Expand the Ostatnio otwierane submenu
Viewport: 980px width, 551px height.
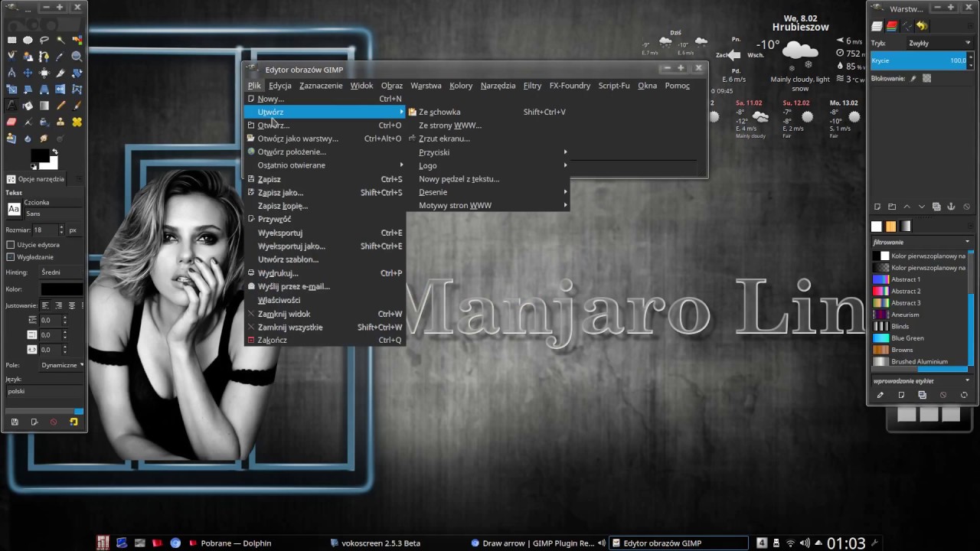[325, 165]
